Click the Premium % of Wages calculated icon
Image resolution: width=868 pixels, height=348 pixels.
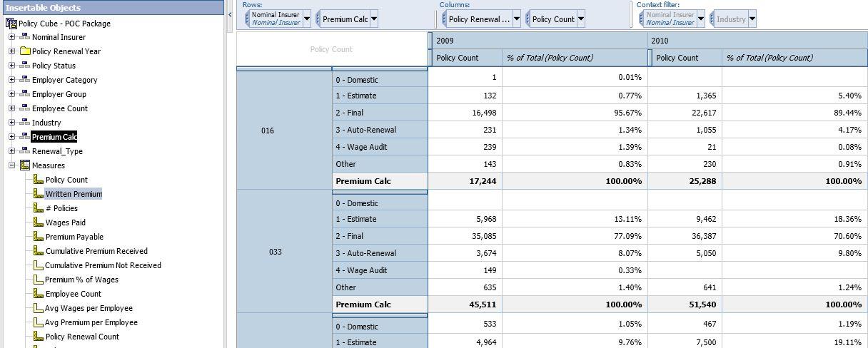coord(39,280)
